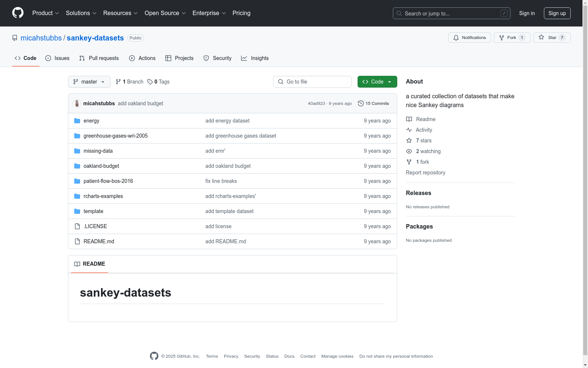Click Report repository link
This screenshot has width=588, height=368.
point(426,173)
